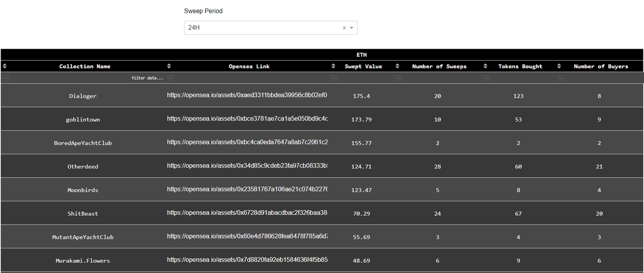644x273 pixels.
Task: Select ShitBeast's 24 sweeps cell
Action: (x=437, y=214)
